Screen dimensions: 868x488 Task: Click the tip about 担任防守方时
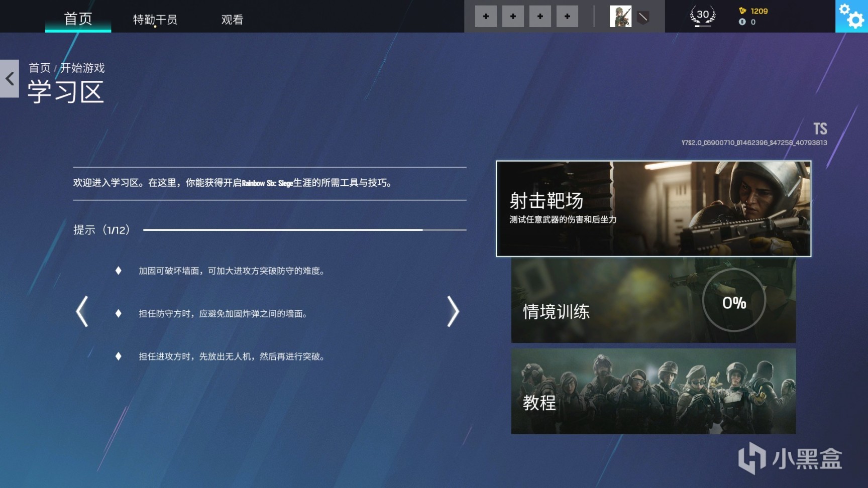pos(224,314)
